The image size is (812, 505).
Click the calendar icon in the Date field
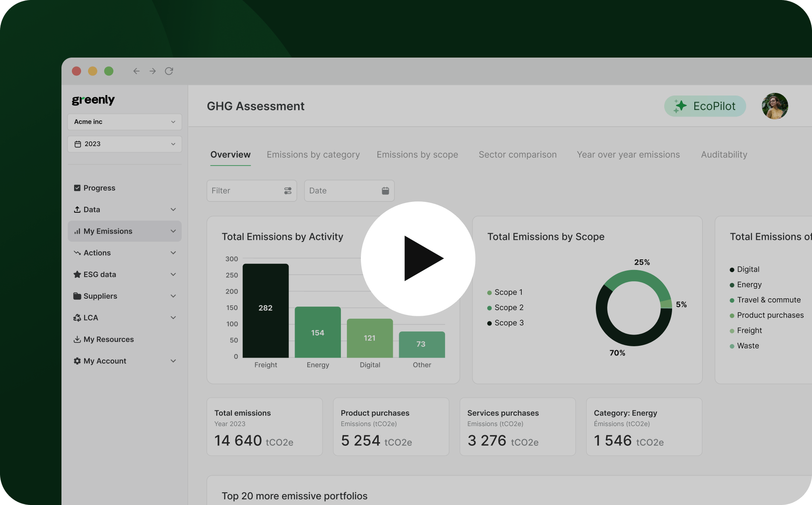click(x=385, y=191)
